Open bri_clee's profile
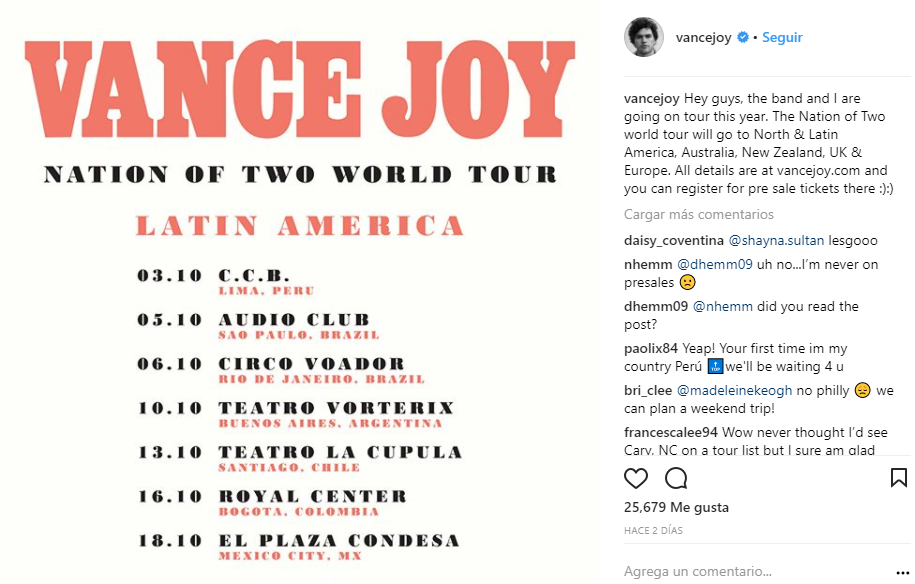The image size is (915, 584). pyautogui.click(x=648, y=390)
